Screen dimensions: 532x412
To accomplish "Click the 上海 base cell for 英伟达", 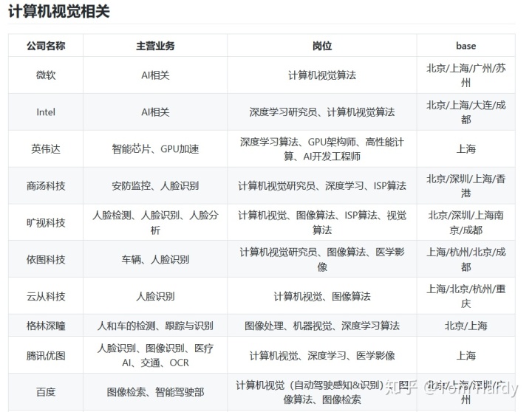I will [465, 149].
